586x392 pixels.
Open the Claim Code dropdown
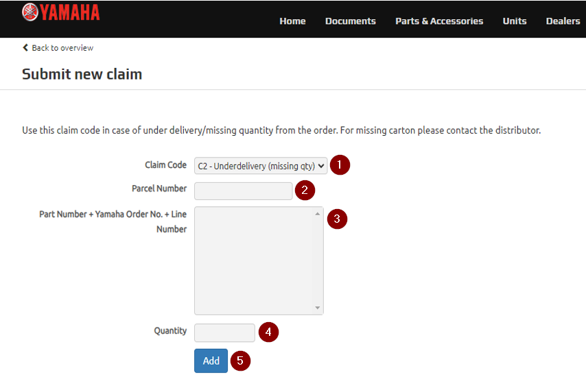click(x=261, y=166)
